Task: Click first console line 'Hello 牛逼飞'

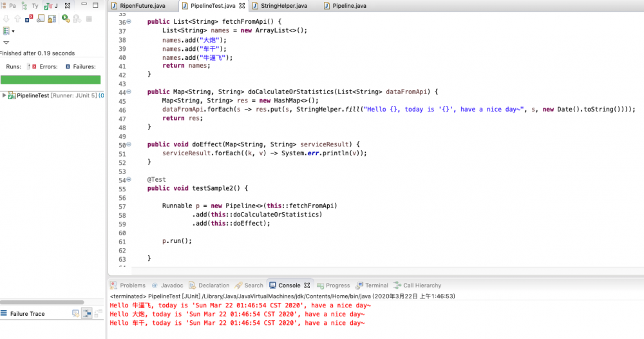Action: [240, 305]
